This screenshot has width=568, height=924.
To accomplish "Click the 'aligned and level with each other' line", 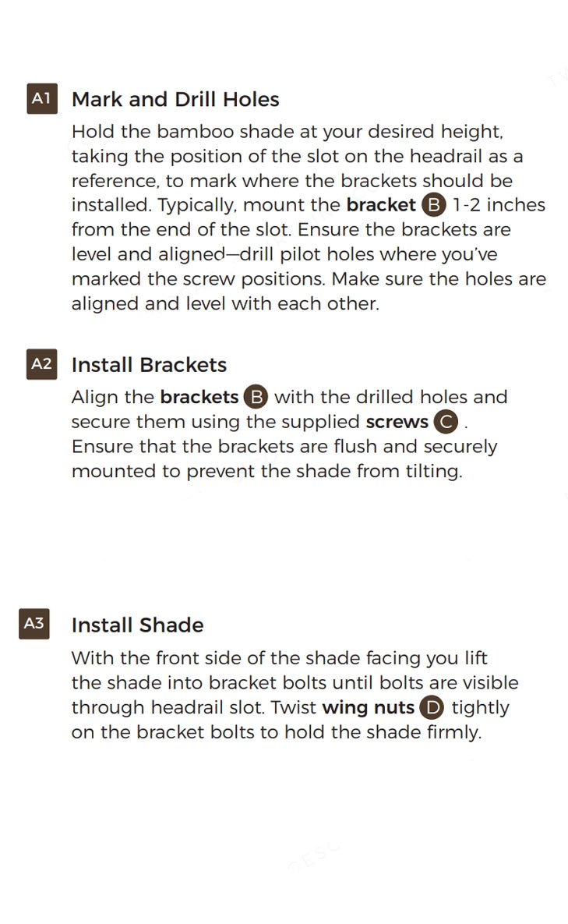I will pos(225,304).
